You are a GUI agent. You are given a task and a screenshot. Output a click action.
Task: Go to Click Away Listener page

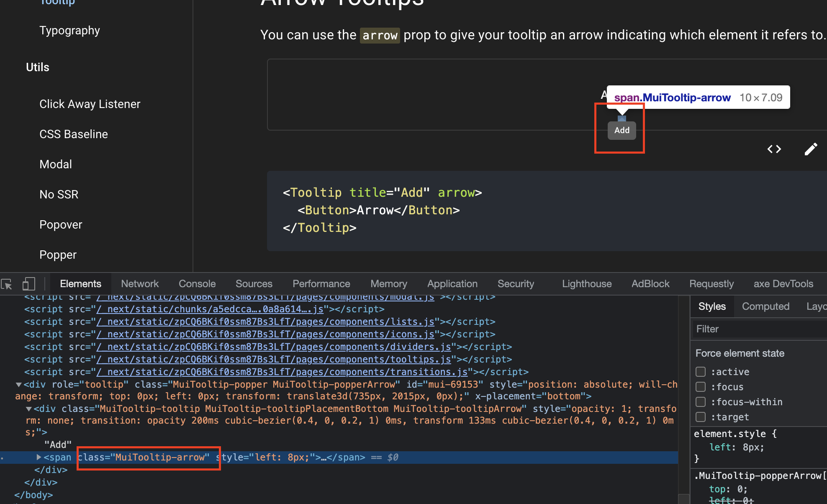pos(90,104)
